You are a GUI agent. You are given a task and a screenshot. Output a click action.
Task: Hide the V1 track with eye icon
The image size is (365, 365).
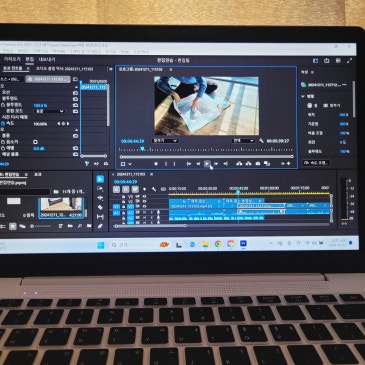144,207
